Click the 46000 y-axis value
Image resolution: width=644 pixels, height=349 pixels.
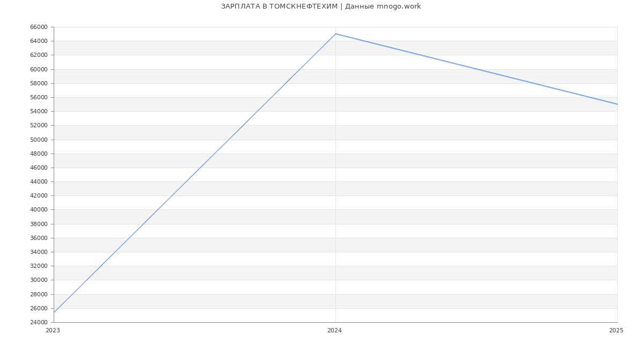coord(39,168)
